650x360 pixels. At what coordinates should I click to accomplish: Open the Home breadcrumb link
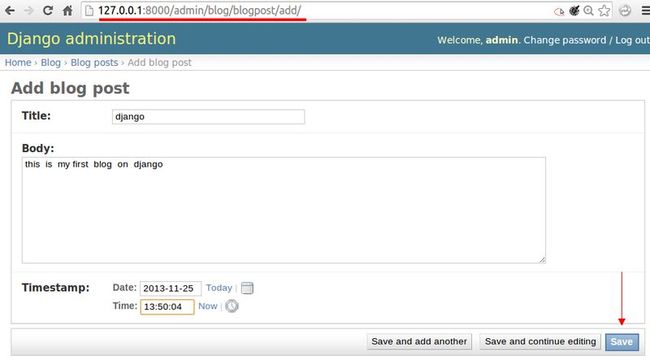18,63
